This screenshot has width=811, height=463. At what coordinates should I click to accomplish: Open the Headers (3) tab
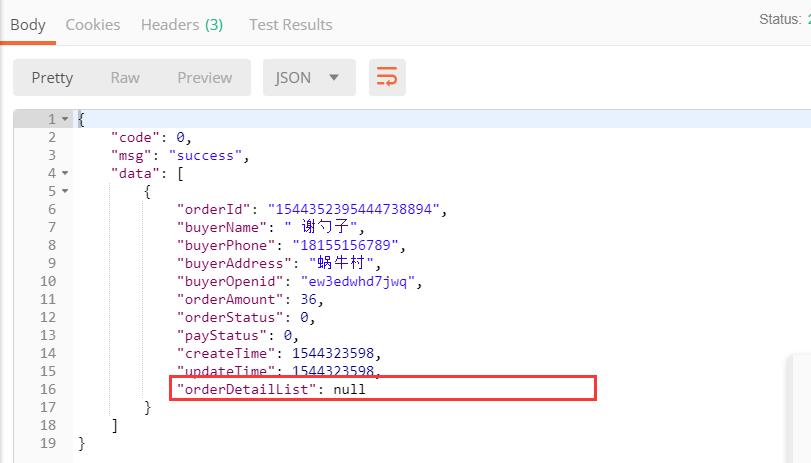182,25
